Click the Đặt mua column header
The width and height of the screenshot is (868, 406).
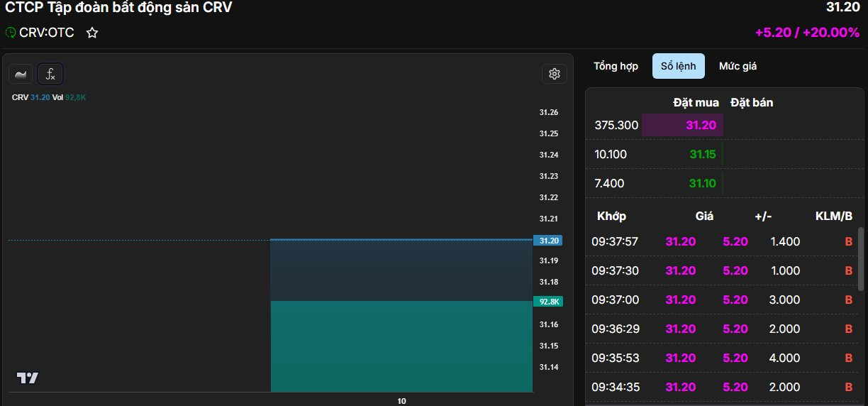click(x=696, y=103)
